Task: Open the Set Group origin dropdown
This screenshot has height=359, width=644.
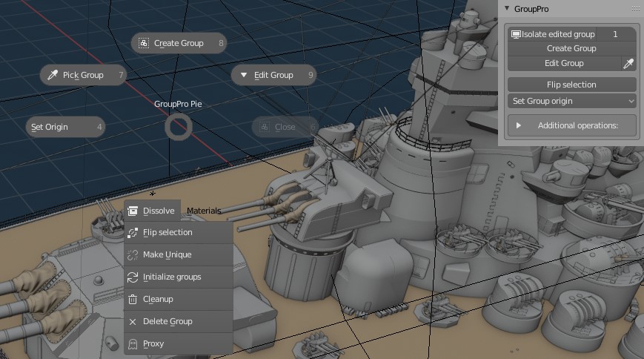Action: tap(571, 101)
